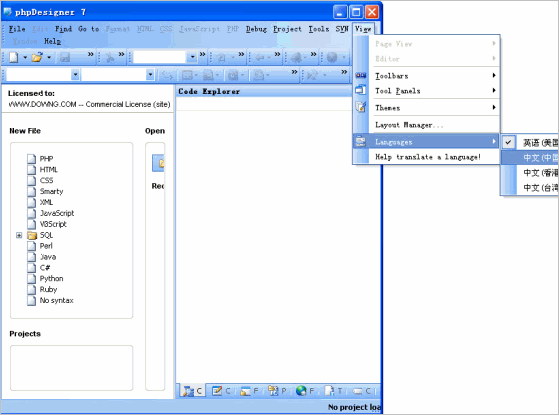The height and width of the screenshot is (415, 559).
Task: Click the Open folder toolbar icon
Action: tap(37, 57)
